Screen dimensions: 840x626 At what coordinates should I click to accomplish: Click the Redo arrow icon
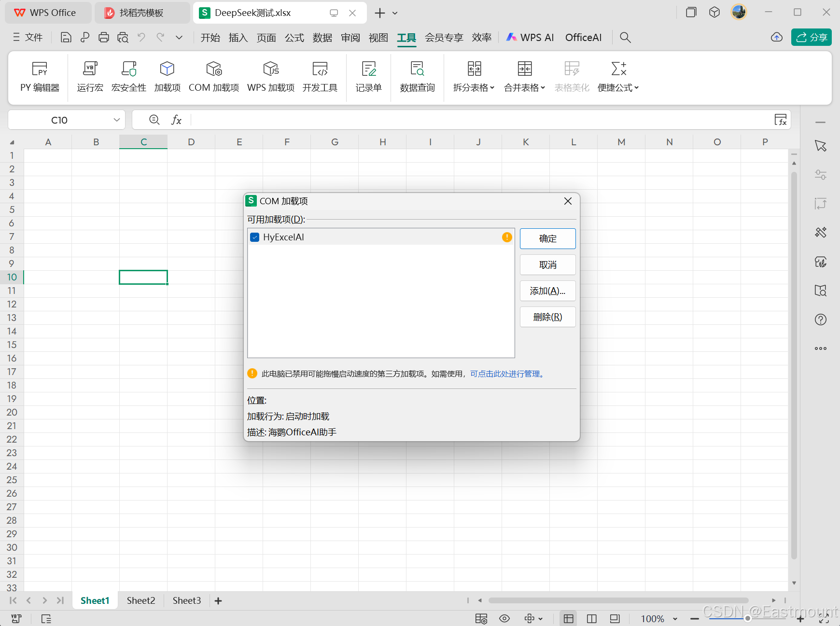[x=160, y=37]
